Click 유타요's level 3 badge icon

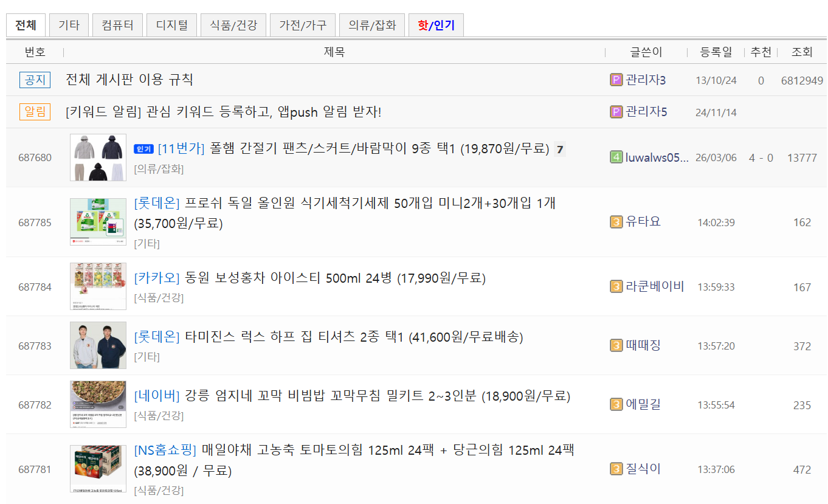616,222
